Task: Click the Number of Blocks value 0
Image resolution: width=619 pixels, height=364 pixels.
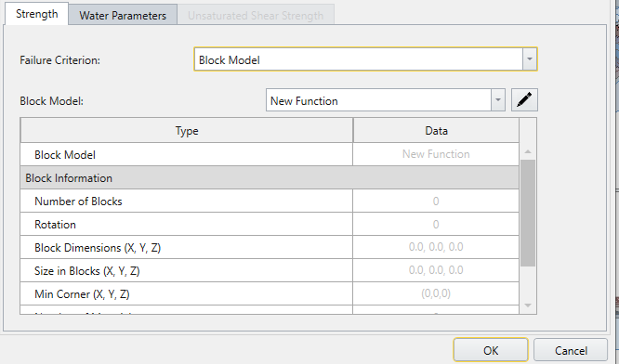Action: pos(436,201)
